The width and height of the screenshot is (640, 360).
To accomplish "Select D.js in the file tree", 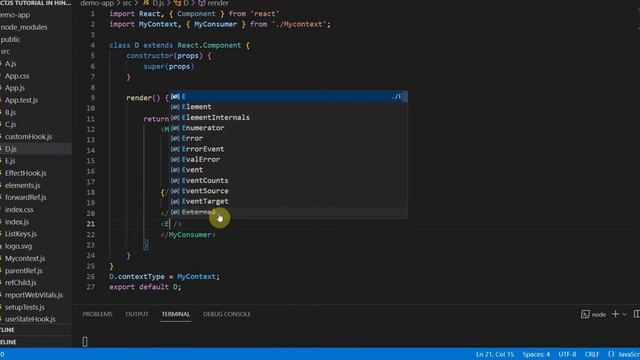I will point(11,149).
